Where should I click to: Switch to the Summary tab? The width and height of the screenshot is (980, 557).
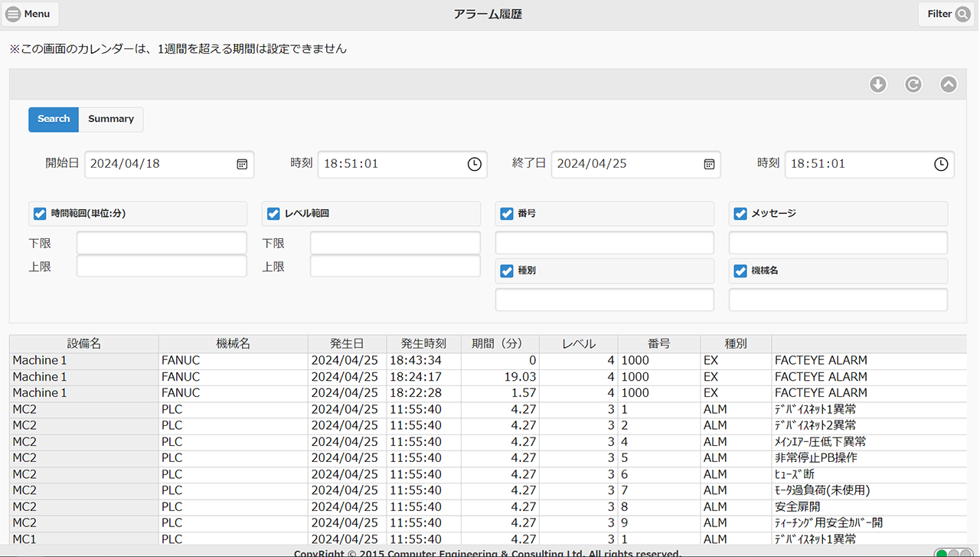tap(111, 119)
